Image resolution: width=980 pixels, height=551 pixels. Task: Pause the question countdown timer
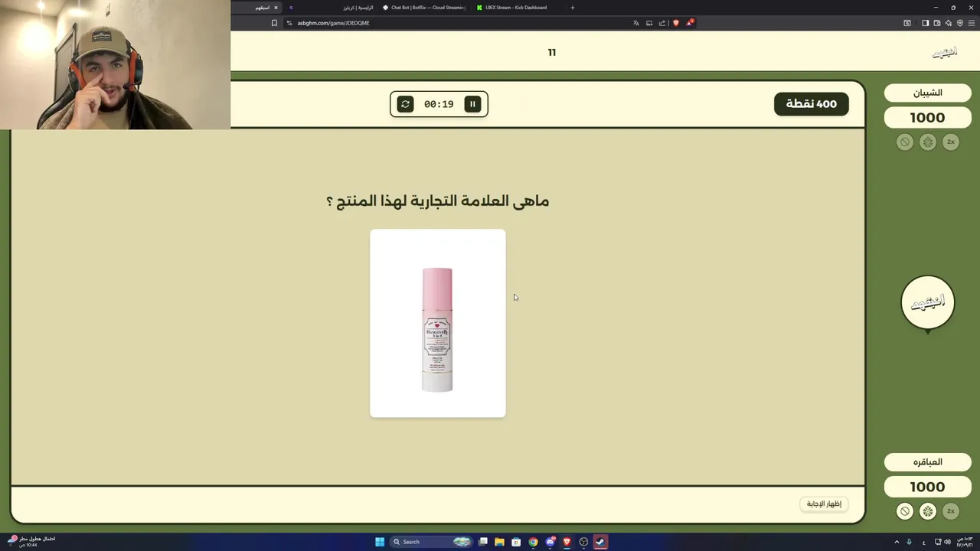pyautogui.click(x=472, y=104)
